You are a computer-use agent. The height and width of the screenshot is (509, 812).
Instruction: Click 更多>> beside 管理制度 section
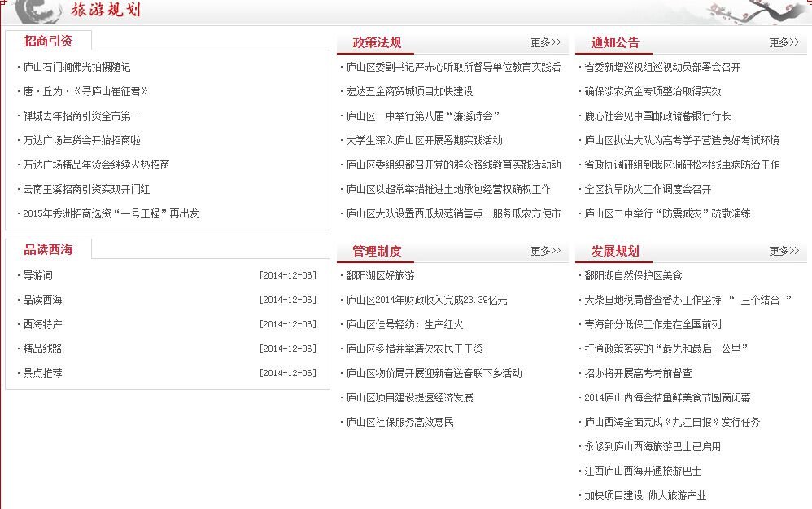546,251
